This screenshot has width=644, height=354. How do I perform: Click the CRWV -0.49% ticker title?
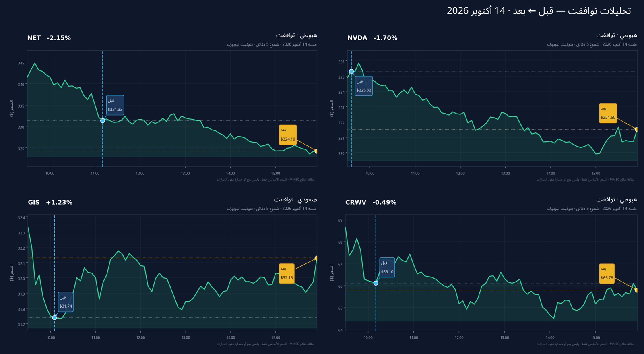pos(371,202)
